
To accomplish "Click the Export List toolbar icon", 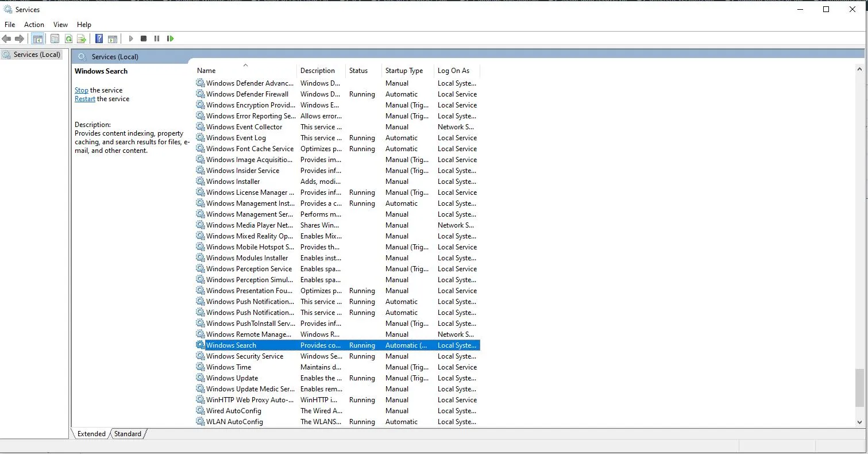I will (82, 39).
